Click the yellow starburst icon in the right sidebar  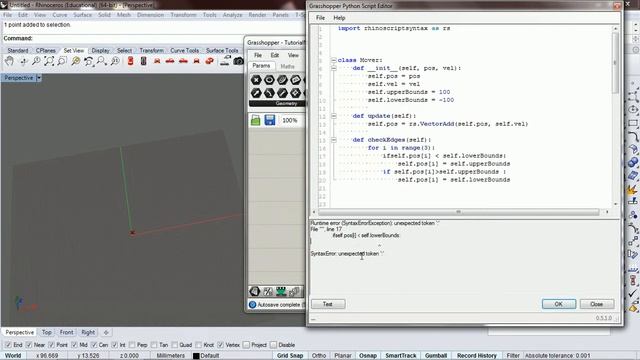click(633, 190)
